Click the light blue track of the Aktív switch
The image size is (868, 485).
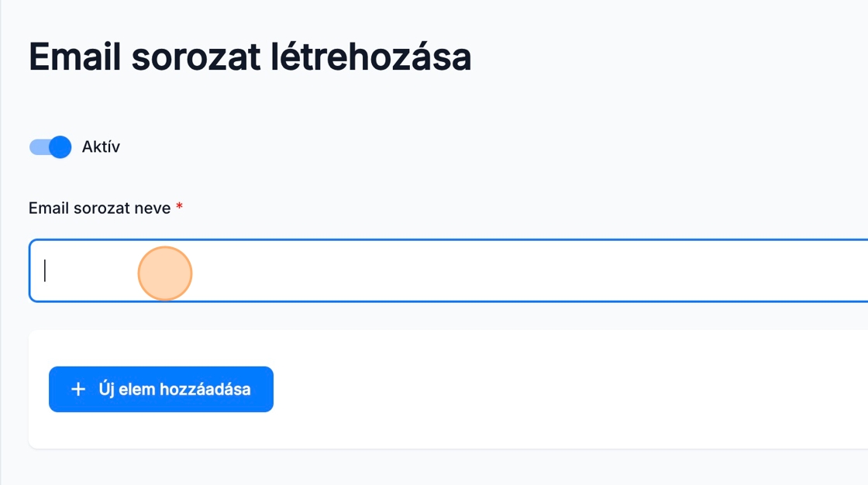[x=38, y=146]
